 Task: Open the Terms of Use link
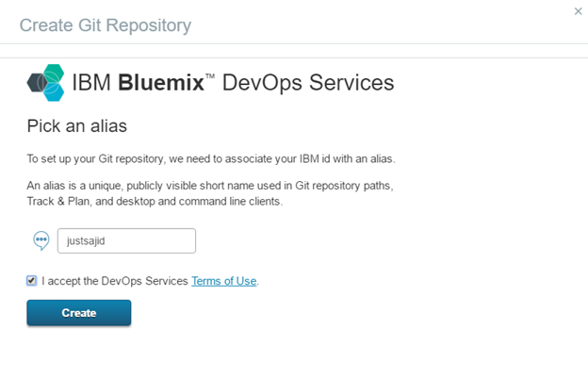pos(224,281)
